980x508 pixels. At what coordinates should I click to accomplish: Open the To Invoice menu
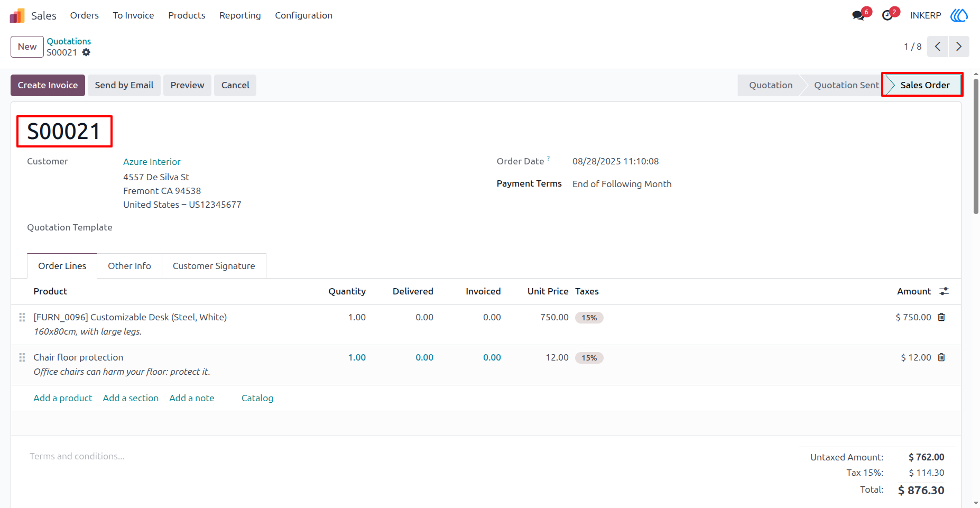coord(133,15)
